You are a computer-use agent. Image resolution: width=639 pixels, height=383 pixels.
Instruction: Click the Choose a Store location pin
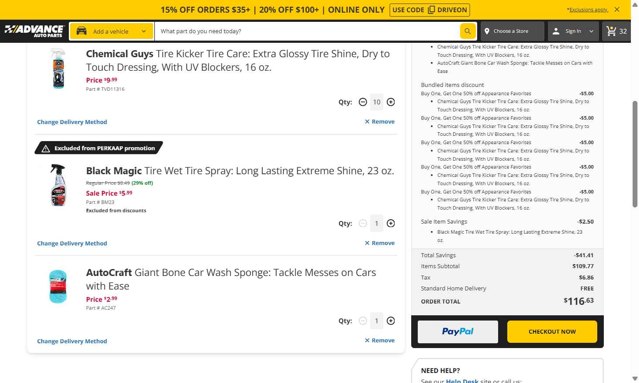(487, 31)
